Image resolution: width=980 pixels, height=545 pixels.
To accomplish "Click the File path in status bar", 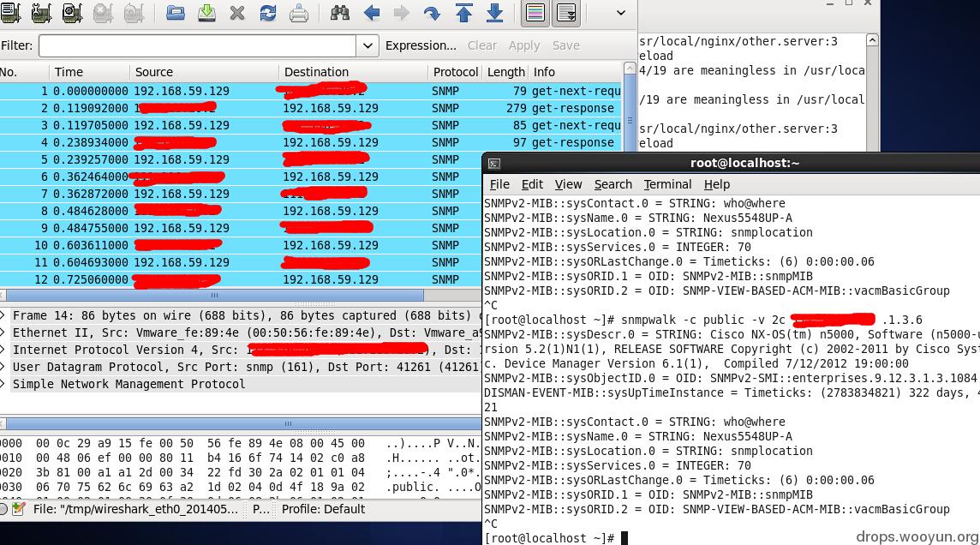I will (x=135, y=509).
